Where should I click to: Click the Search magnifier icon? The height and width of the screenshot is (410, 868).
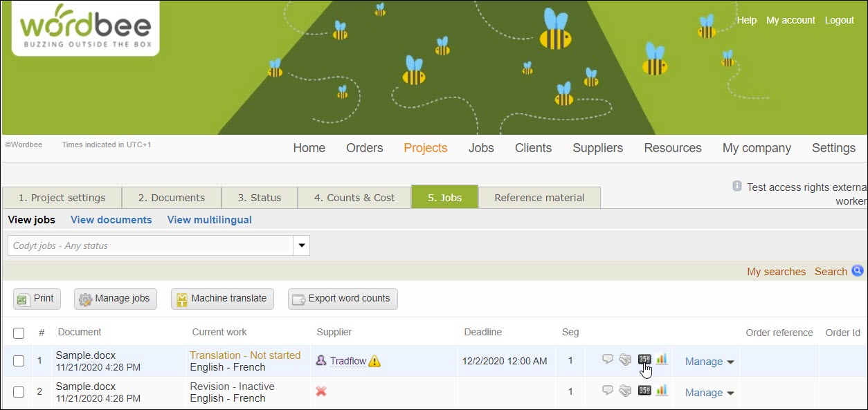tap(858, 271)
